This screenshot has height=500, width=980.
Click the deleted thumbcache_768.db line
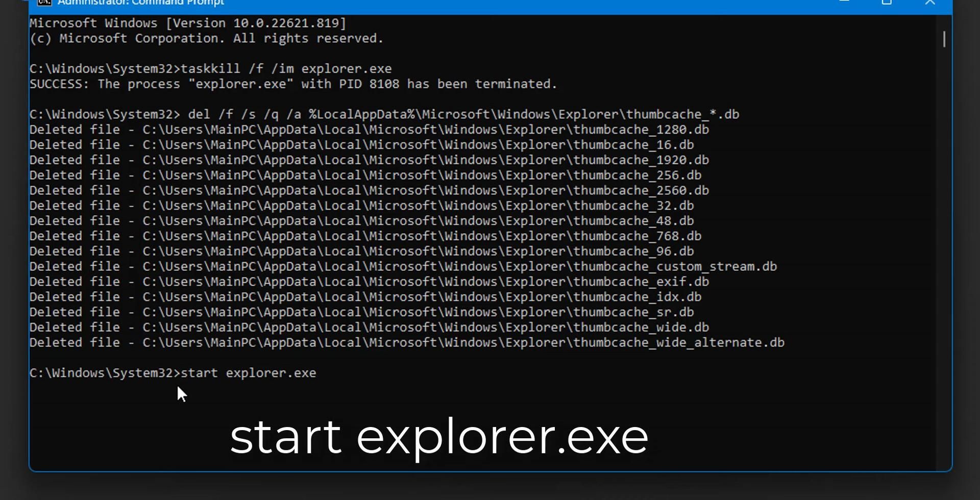click(365, 236)
